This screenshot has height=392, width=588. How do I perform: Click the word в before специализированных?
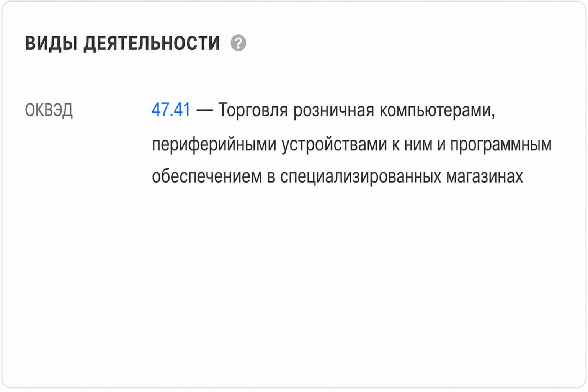[x=271, y=177]
